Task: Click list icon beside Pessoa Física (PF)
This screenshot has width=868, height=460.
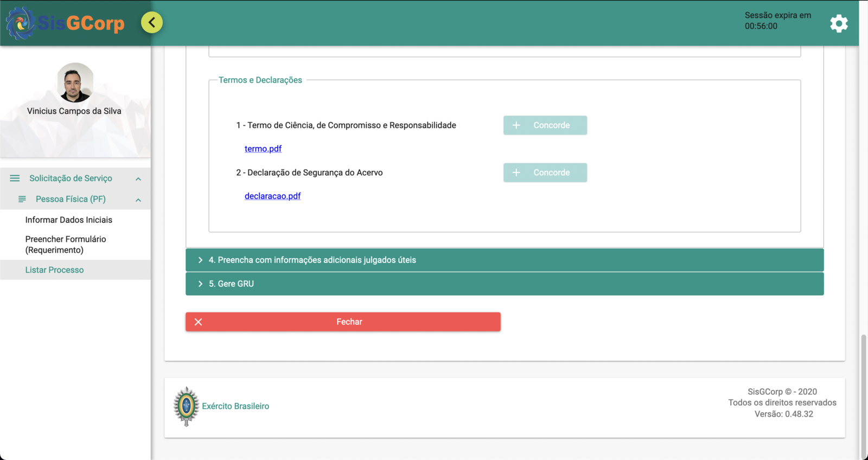Action: point(22,199)
